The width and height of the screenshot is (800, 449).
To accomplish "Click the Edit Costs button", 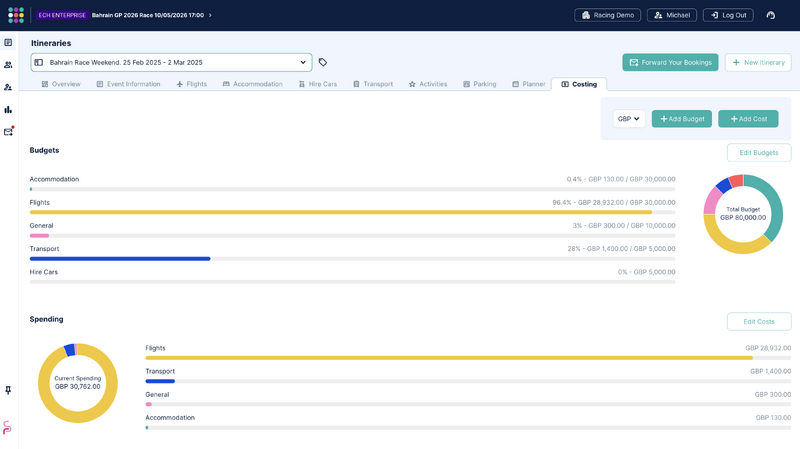I will coord(759,321).
